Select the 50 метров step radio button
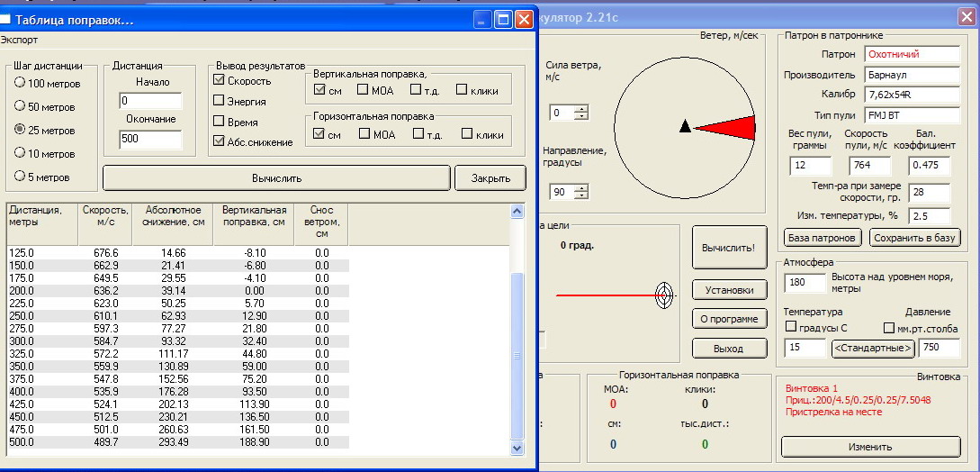This screenshot has width=980, height=472. (20, 107)
